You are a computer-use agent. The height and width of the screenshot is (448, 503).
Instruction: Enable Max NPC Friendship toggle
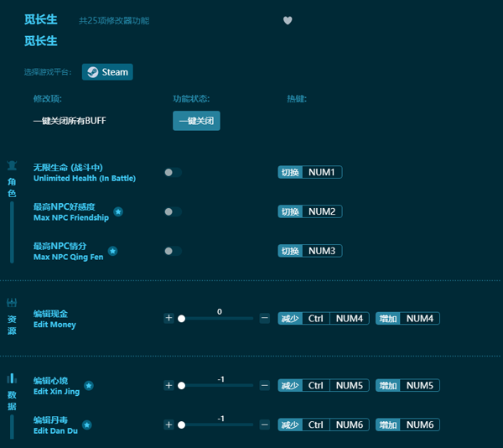coord(173,211)
